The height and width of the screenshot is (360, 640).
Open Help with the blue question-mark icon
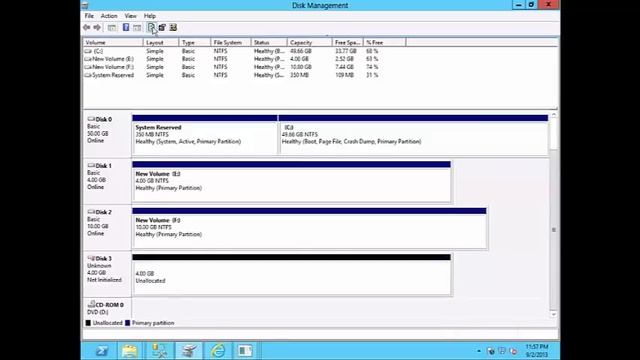point(126,27)
